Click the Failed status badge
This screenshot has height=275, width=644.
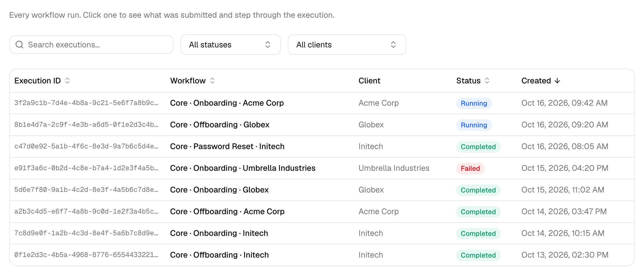coord(470,168)
